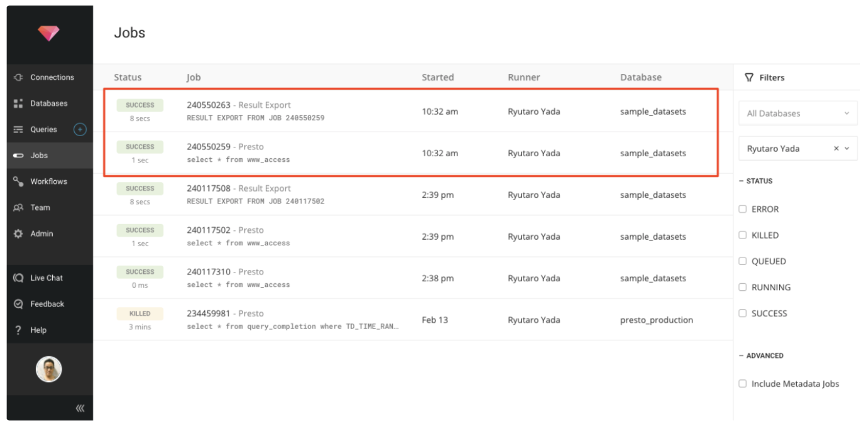The height and width of the screenshot is (424, 868).
Task: Open Databases via its grid icon
Action: pyautogui.click(x=19, y=103)
